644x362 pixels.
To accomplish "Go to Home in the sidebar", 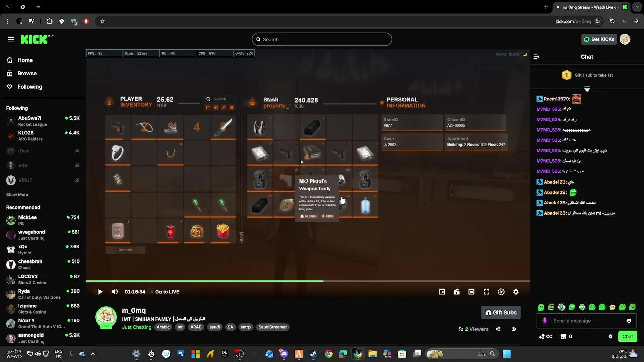I will [25, 60].
